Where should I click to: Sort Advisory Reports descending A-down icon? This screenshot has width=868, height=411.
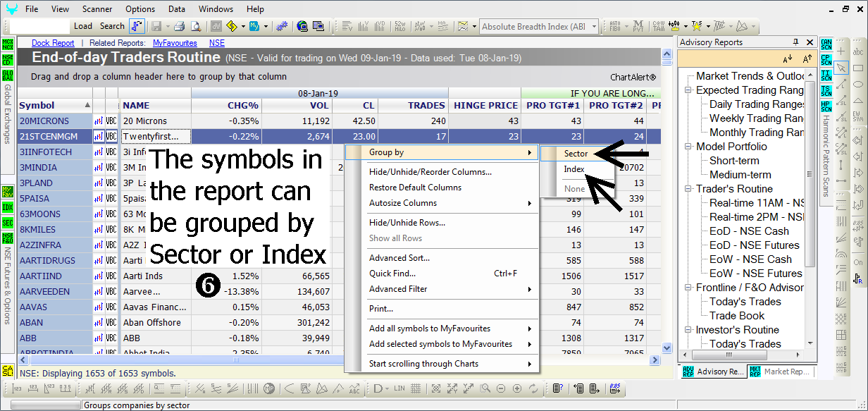[787, 59]
